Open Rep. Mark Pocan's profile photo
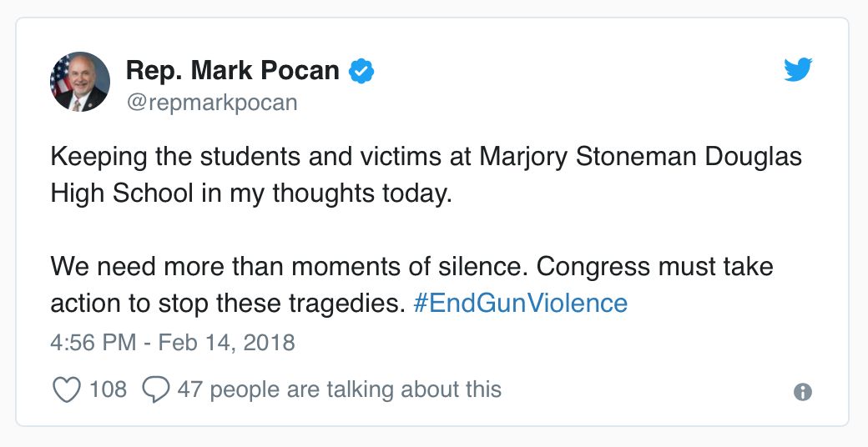Viewport: 868px width, 447px height. tap(80, 82)
